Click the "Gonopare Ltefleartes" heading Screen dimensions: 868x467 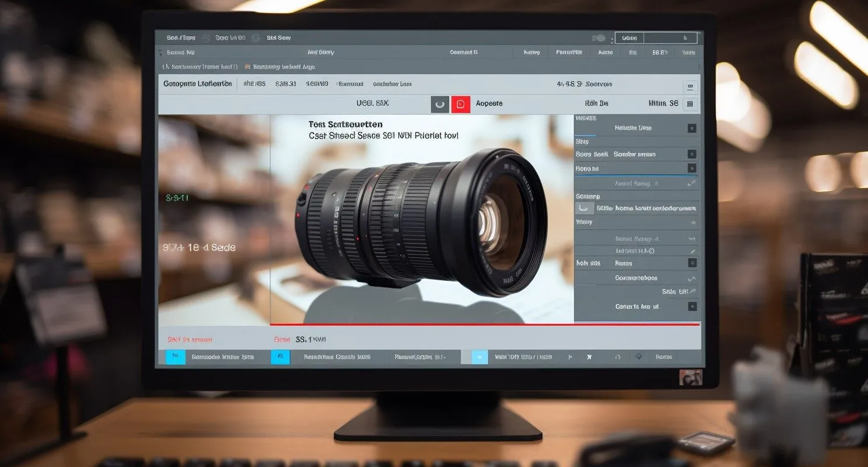(x=198, y=84)
